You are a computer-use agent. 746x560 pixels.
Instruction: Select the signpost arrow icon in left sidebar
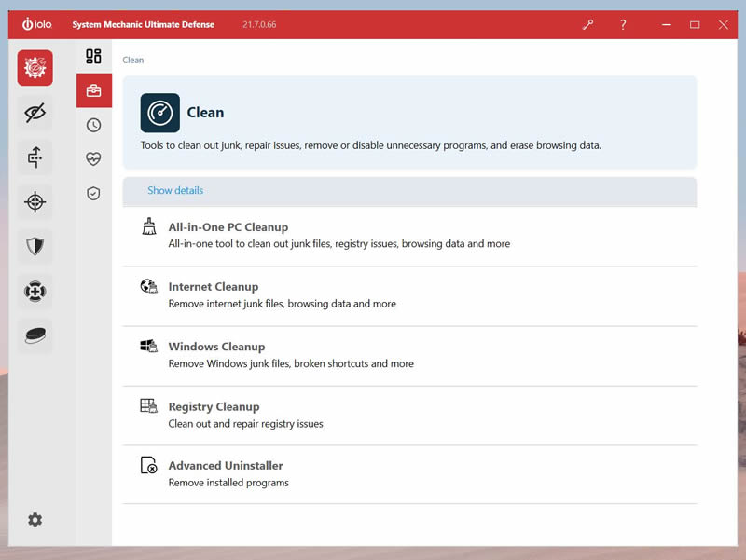(x=35, y=157)
